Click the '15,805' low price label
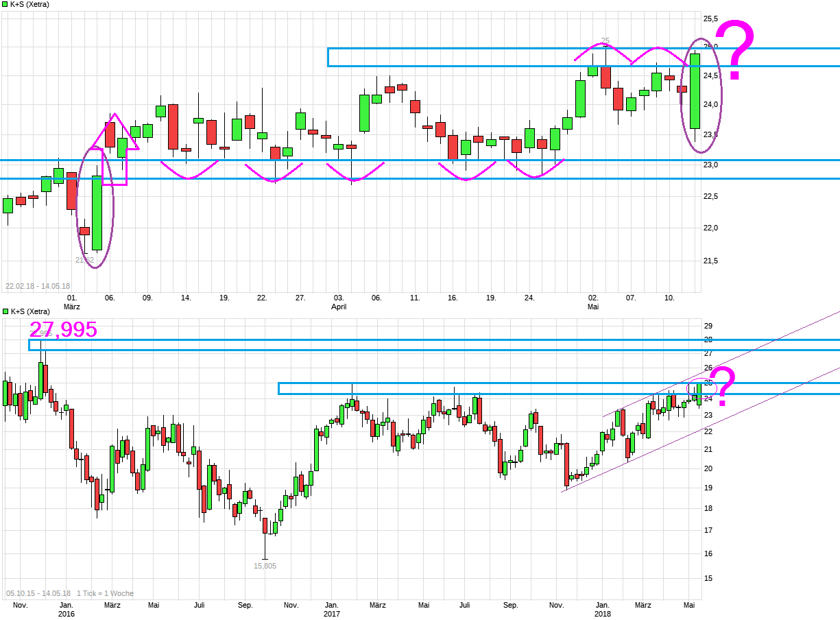 click(x=265, y=566)
